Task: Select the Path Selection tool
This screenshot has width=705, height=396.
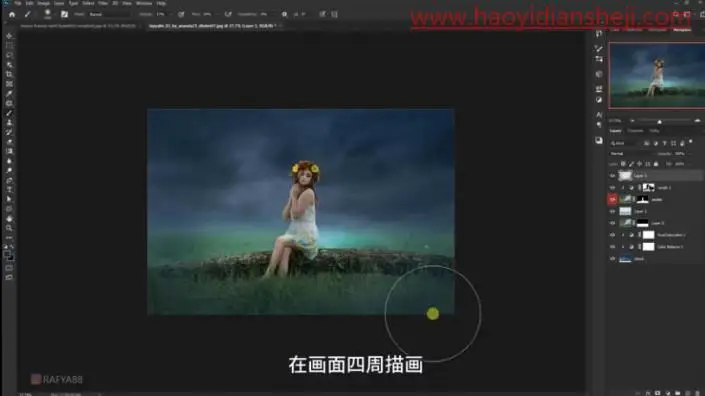Action: click(x=9, y=200)
